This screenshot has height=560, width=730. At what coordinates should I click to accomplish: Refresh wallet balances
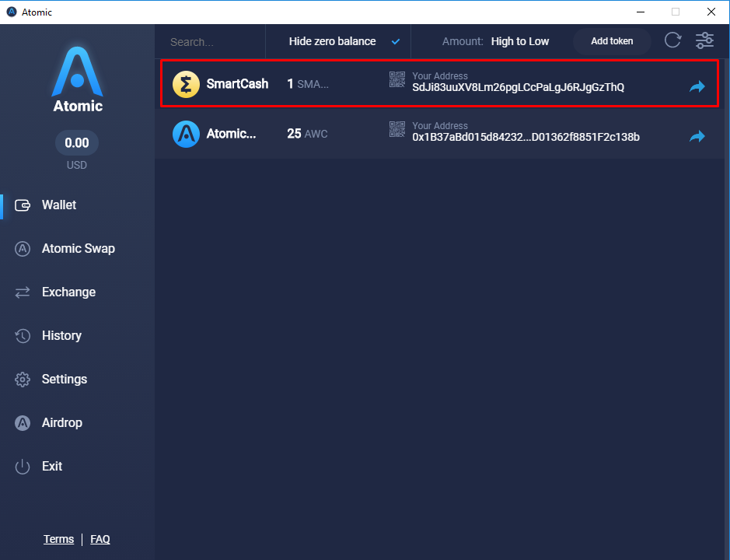(672, 40)
